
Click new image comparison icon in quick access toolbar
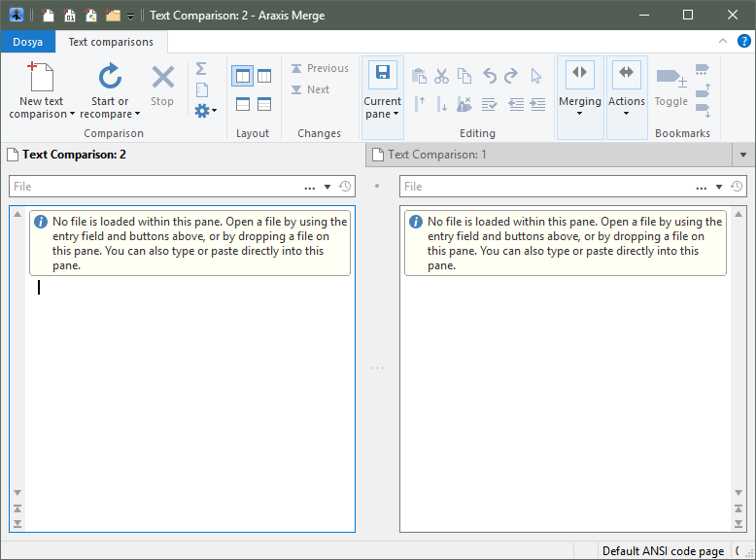coord(91,16)
